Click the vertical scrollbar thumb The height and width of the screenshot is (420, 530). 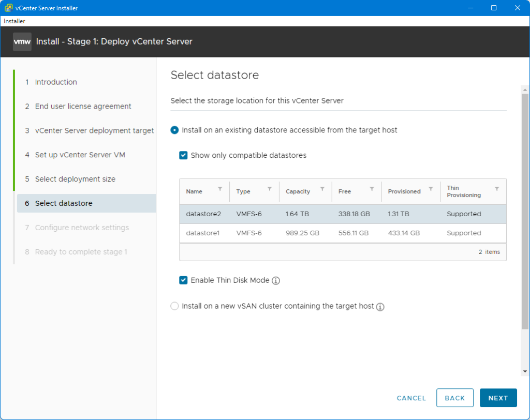pyautogui.click(x=525, y=211)
